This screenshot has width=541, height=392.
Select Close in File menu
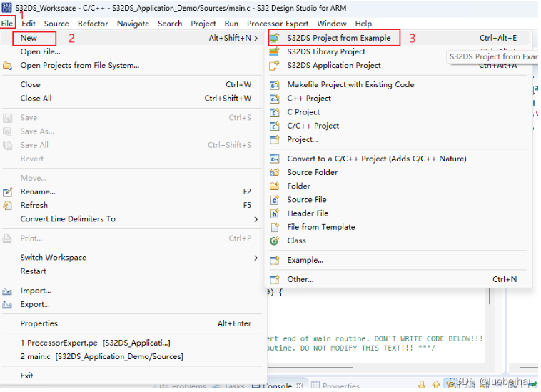coord(131,85)
